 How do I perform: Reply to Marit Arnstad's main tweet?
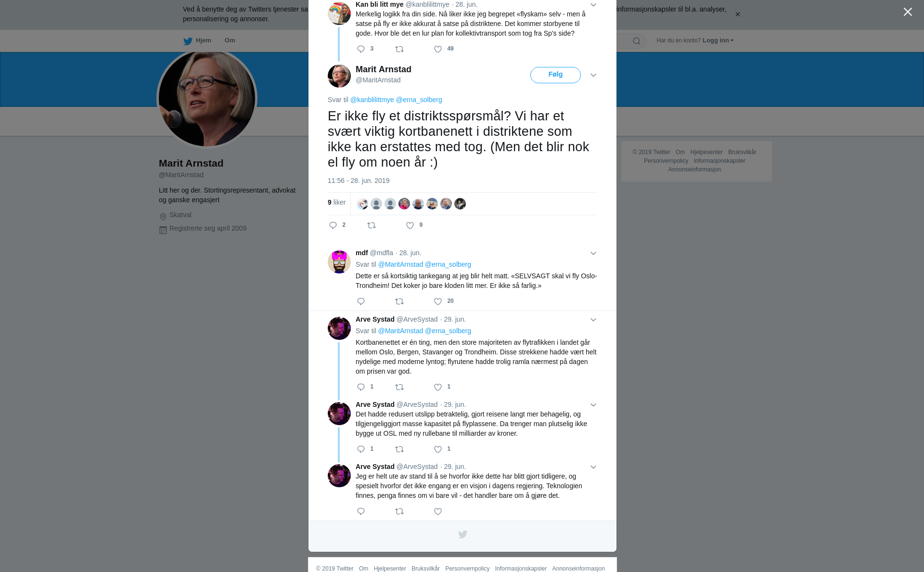tap(333, 225)
